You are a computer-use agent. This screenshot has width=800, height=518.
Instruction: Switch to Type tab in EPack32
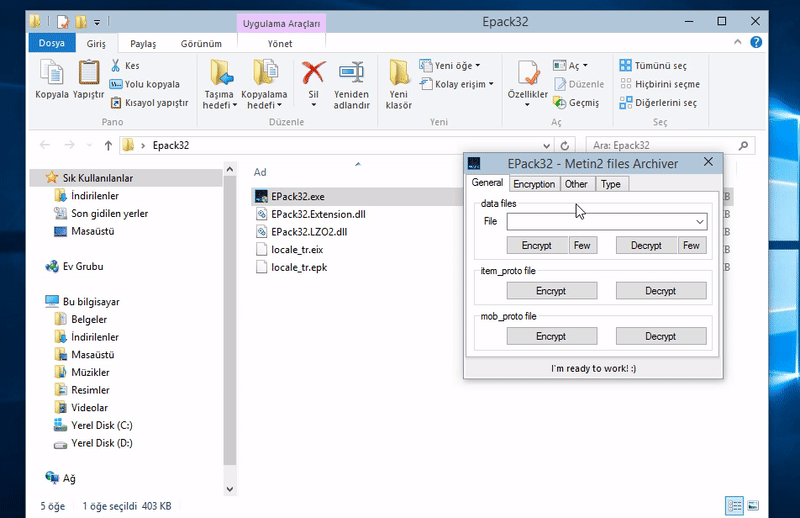coord(611,184)
